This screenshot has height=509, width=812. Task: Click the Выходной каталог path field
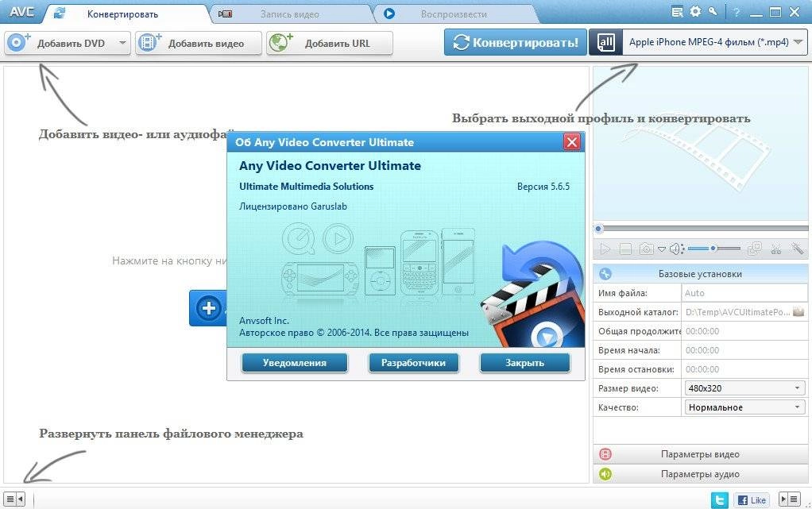tap(737, 312)
